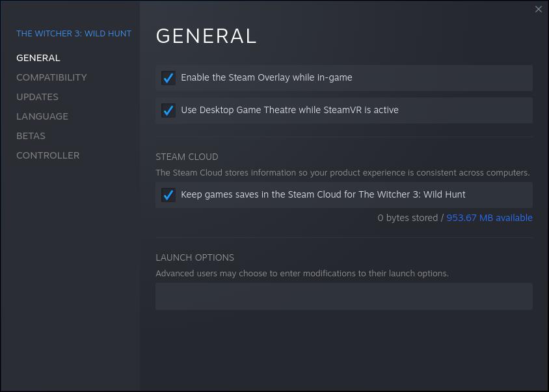This screenshot has width=549, height=392.
Task: Select the General tab in sidebar
Action: click(38, 58)
